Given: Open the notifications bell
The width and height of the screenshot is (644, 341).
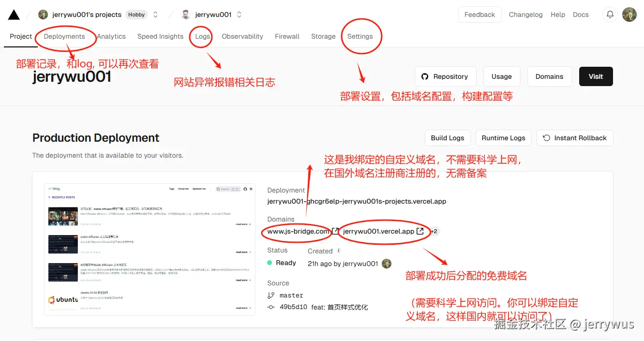Looking at the screenshot, I should click(610, 15).
